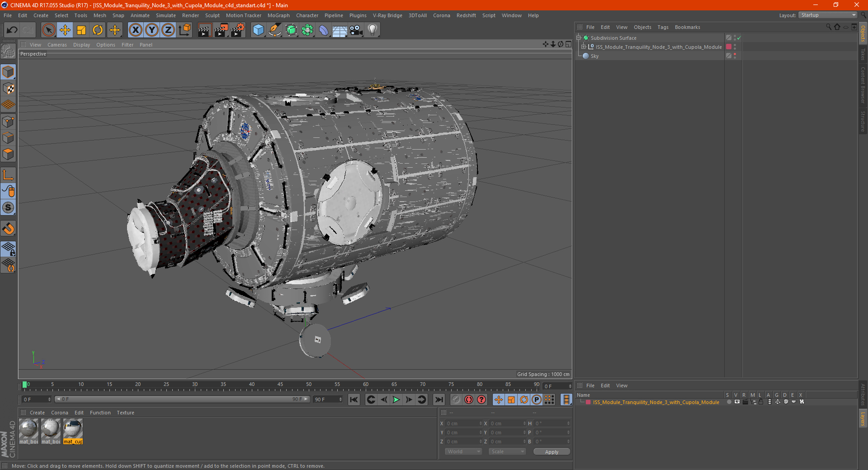Click Render to Picture Viewer icon
Image resolution: width=868 pixels, height=470 pixels.
221,30
